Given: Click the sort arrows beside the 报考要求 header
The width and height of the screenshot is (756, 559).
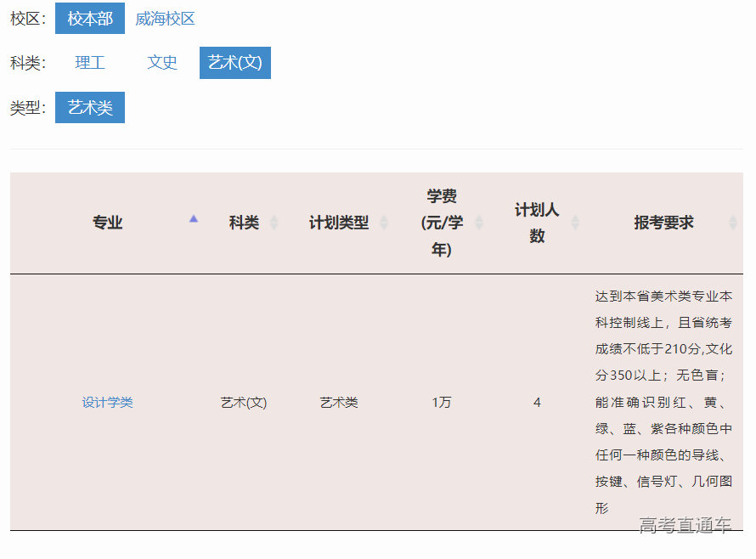Looking at the screenshot, I should click(x=733, y=223).
